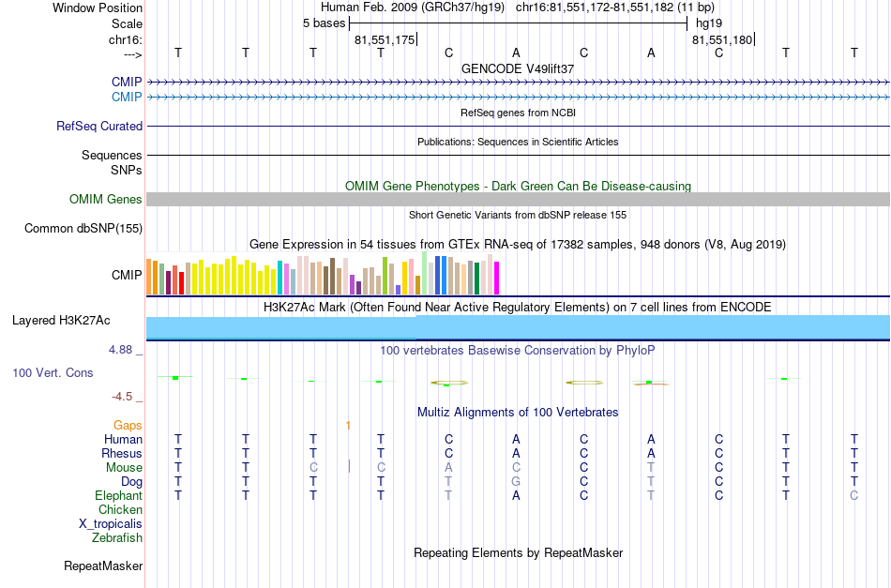Click the orange gap marker numbered 1

348,425
